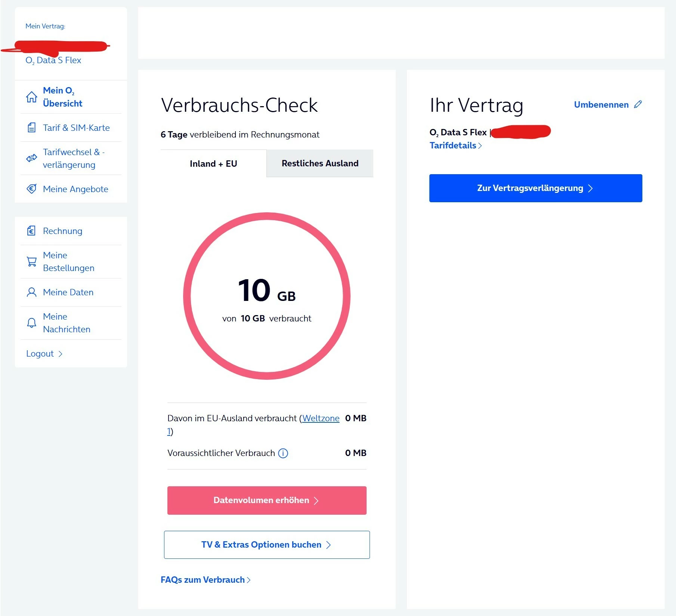Viewport: 676px width, 616px height.
Task: Click the invoice icon beside Rechnung
Action: (x=32, y=231)
